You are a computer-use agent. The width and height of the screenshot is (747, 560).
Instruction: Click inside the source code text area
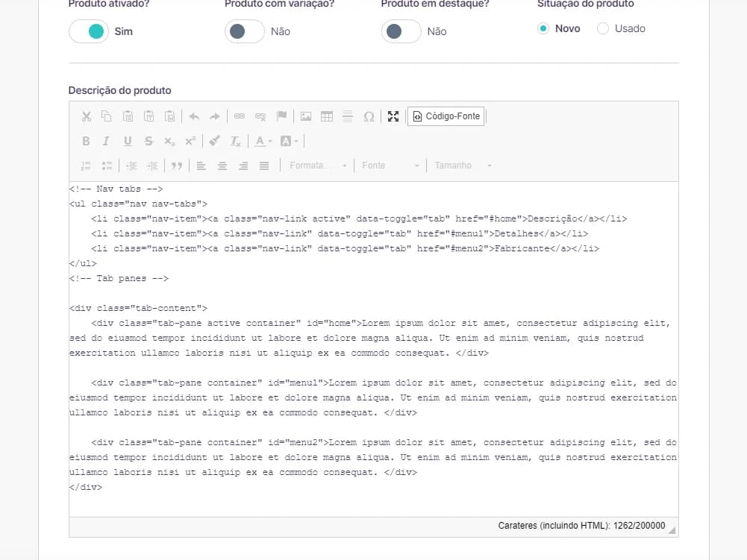pyautogui.click(x=373, y=350)
